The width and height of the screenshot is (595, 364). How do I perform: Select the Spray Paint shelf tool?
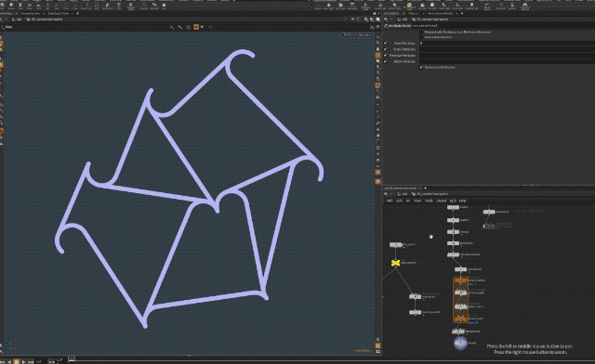click(108, 6)
